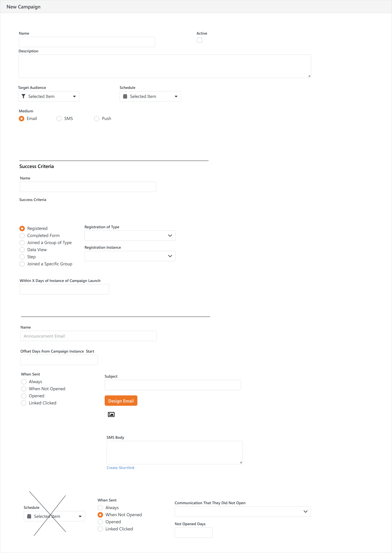
Task: Click the campaign Name field at top
Action: pos(87,42)
